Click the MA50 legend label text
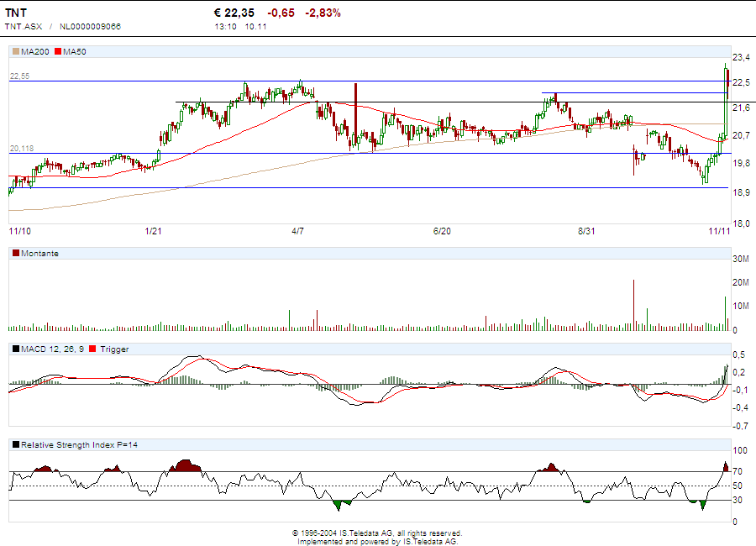Screen dimensions: 756x546 tap(75, 52)
